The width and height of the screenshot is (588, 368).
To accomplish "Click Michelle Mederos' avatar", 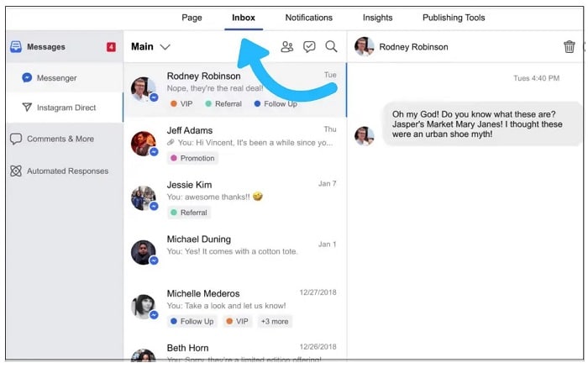I will (143, 307).
